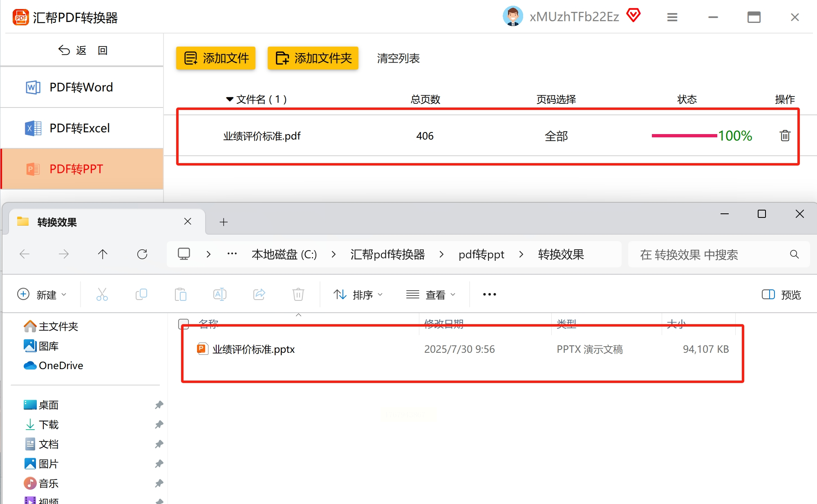
Task: Click the 添加文件 button
Action: 216,58
